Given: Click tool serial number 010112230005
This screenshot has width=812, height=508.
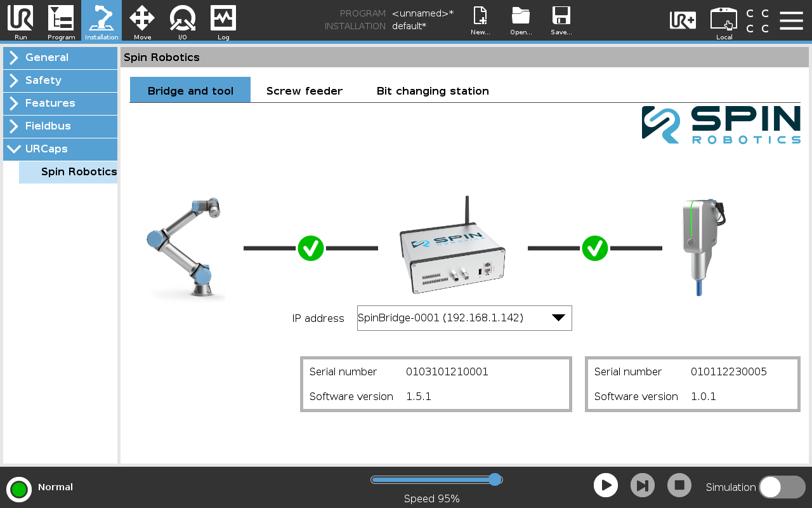Looking at the screenshot, I should (x=729, y=372).
